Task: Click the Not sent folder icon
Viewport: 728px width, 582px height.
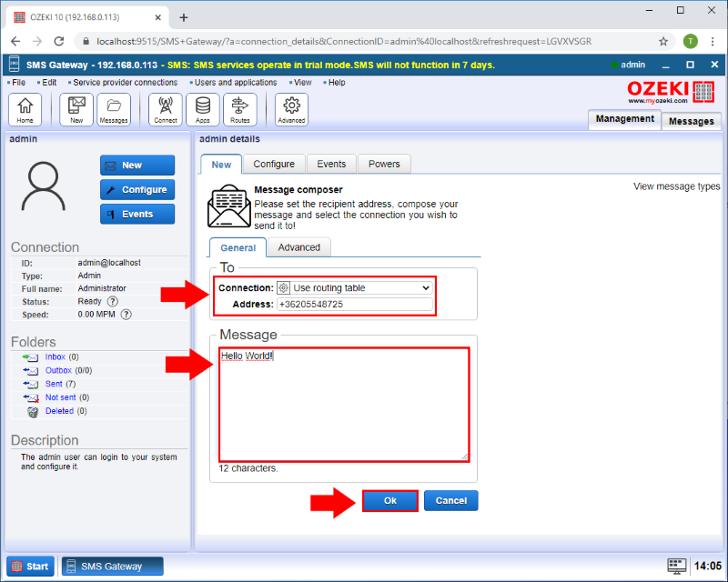Action: (31, 397)
